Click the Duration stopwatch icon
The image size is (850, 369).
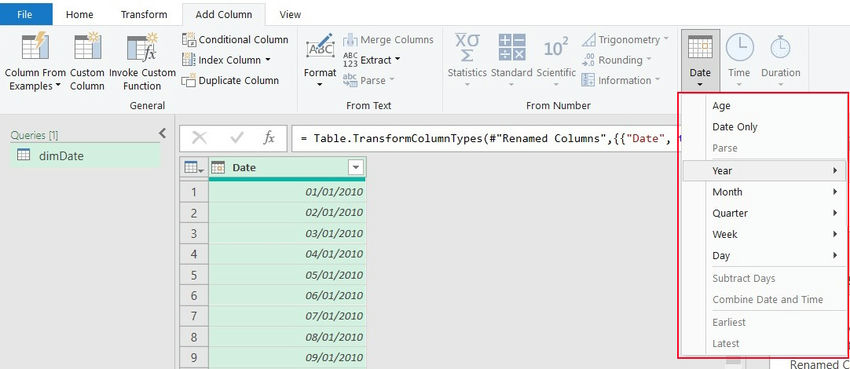[x=781, y=47]
